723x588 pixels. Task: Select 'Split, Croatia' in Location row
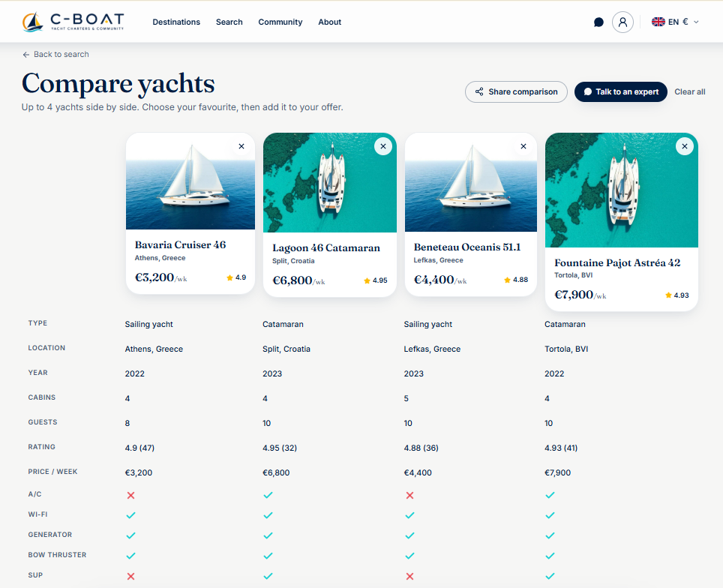pyautogui.click(x=286, y=349)
